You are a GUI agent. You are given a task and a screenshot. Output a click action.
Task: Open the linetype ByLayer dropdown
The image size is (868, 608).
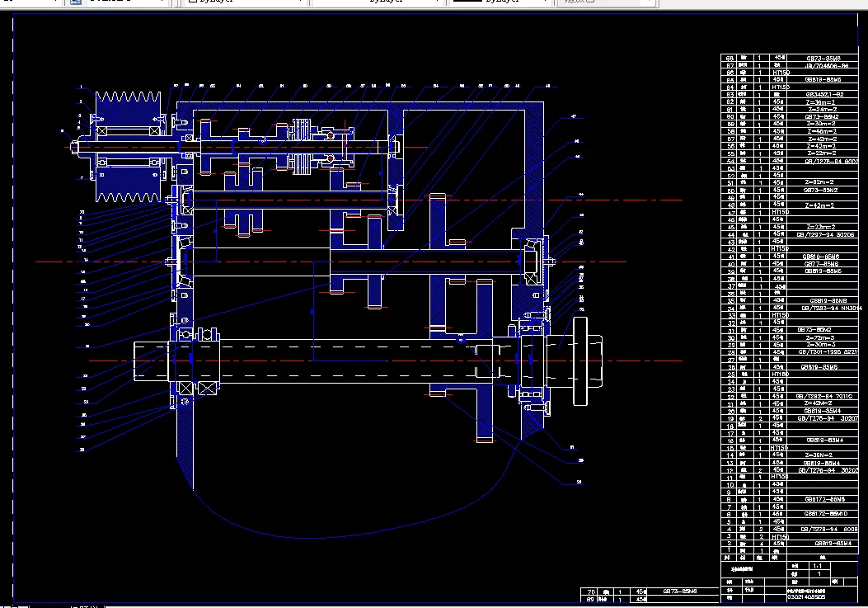(379, 2)
